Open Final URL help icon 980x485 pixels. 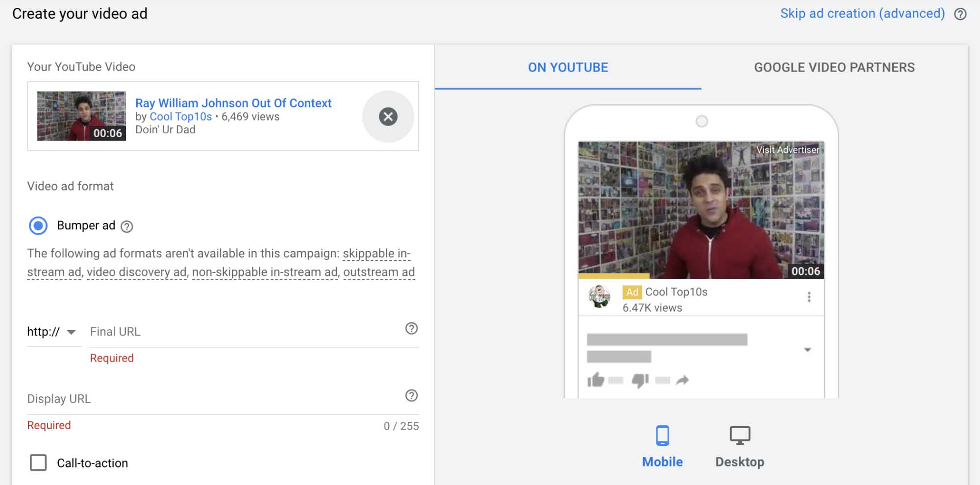[x=411, y=329]
